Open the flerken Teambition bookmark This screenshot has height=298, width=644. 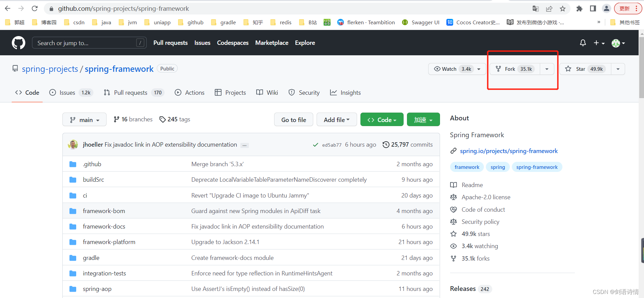pyautogui.click(x=366, y=22)
